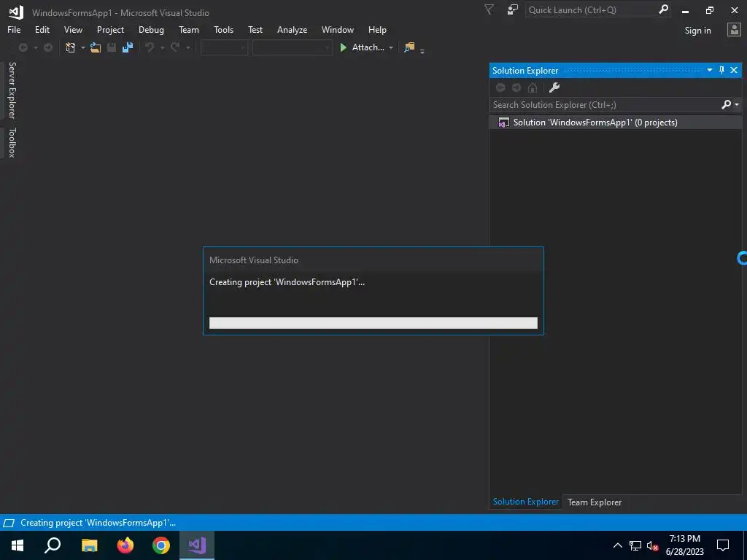Launch Firefox from the taskbar
The height and width of the screenshot is (560, 747).
(125, 545)
